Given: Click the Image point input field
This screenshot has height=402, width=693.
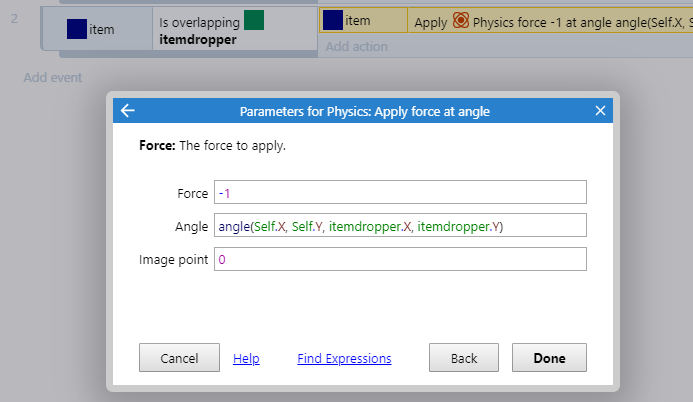Looking at the screenshot, I should pos(400,259).
